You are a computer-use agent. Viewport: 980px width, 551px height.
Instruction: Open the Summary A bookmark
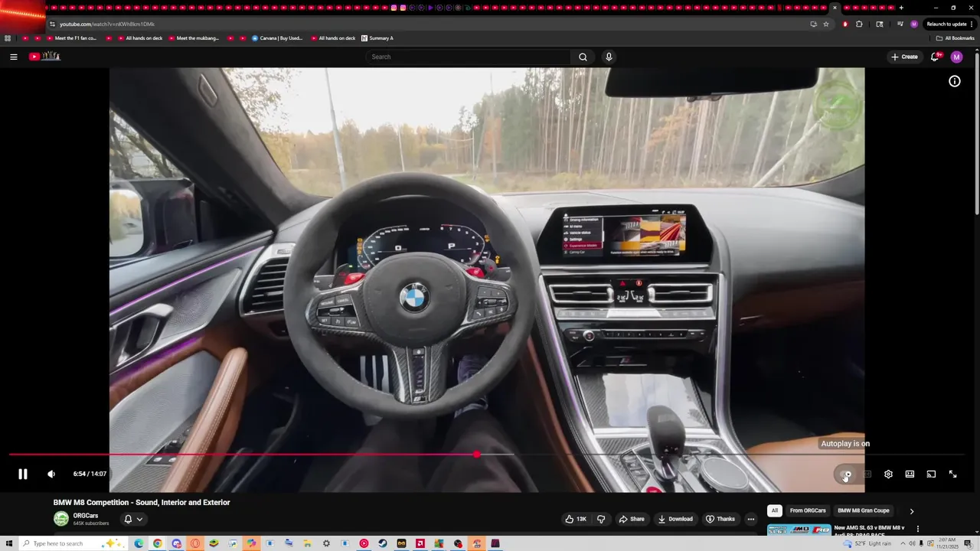click(377, 38)
